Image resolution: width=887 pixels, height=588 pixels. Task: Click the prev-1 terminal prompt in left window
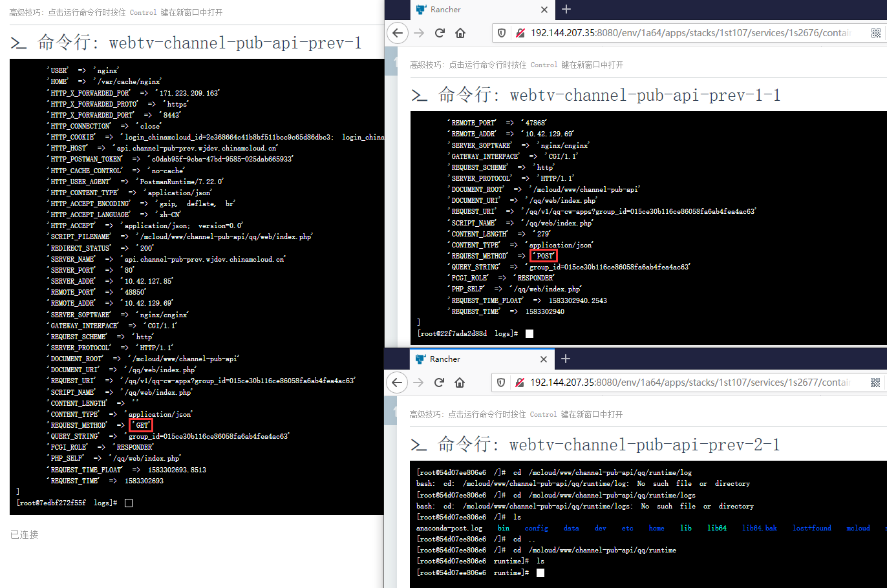coord(129,503)
